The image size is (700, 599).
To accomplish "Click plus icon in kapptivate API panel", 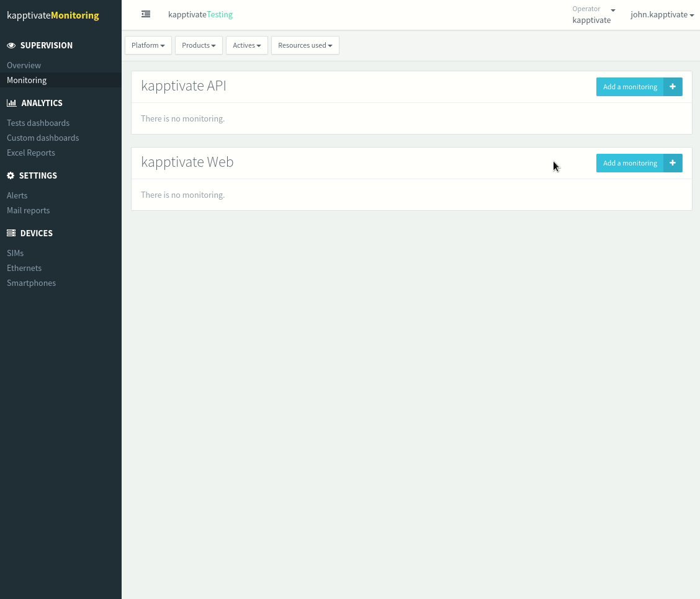I will pos(673,87).
